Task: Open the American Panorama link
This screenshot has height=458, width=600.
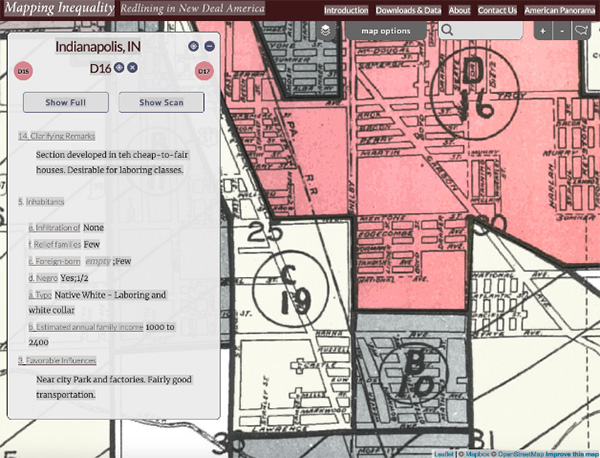Action: coord(559,10)
